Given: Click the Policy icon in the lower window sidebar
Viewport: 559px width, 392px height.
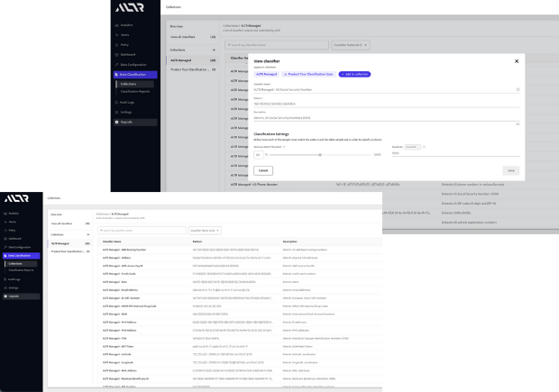Looking at the screenshot, I should pos(5,230).
